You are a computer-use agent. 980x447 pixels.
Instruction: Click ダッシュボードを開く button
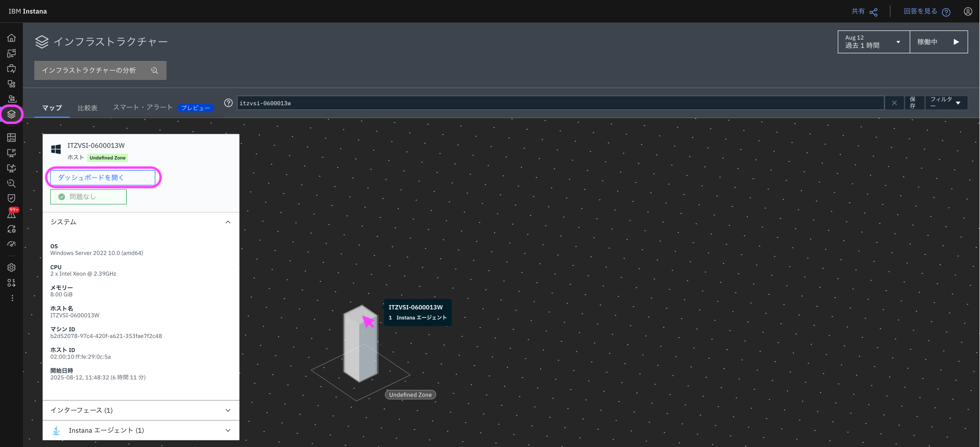[x=103, y=178]
